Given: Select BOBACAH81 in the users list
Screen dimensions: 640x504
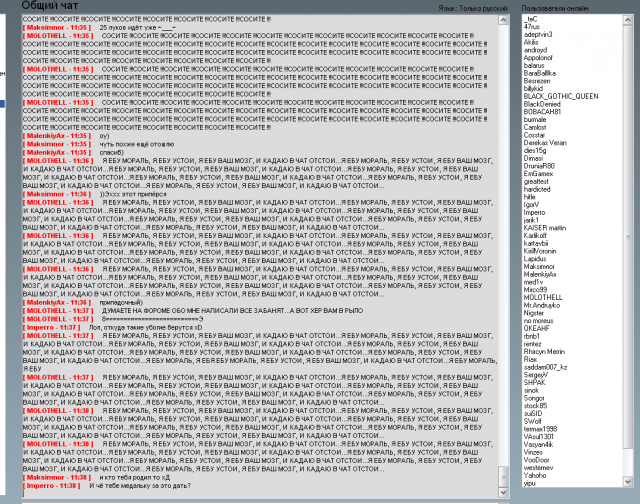Looking at the screenshot, I should click(x=542, y=112).
